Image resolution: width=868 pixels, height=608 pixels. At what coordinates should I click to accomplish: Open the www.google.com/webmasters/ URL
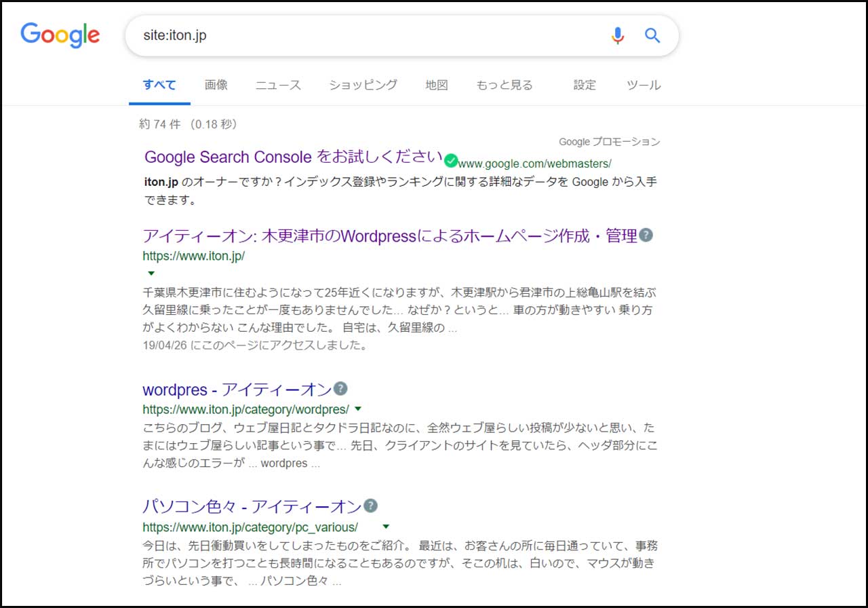[534, 164]
